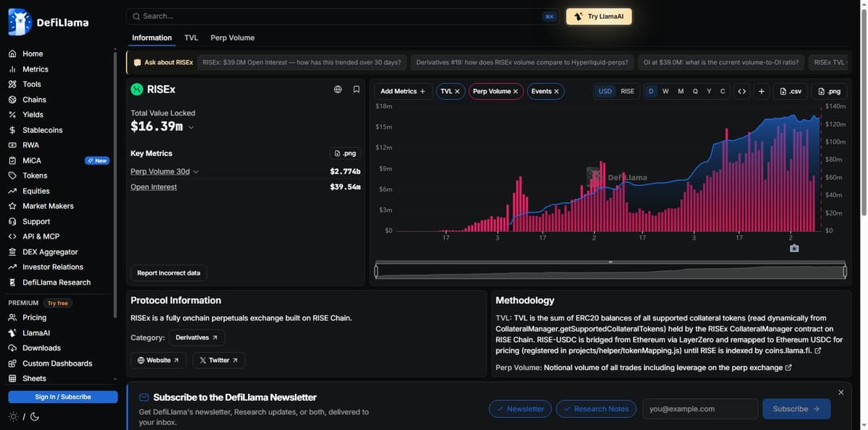The height and width of the screenshot is (430, 868).
Task: Click Try LlamaAI button
Action: pyautogui.click(x=599, y=17)
